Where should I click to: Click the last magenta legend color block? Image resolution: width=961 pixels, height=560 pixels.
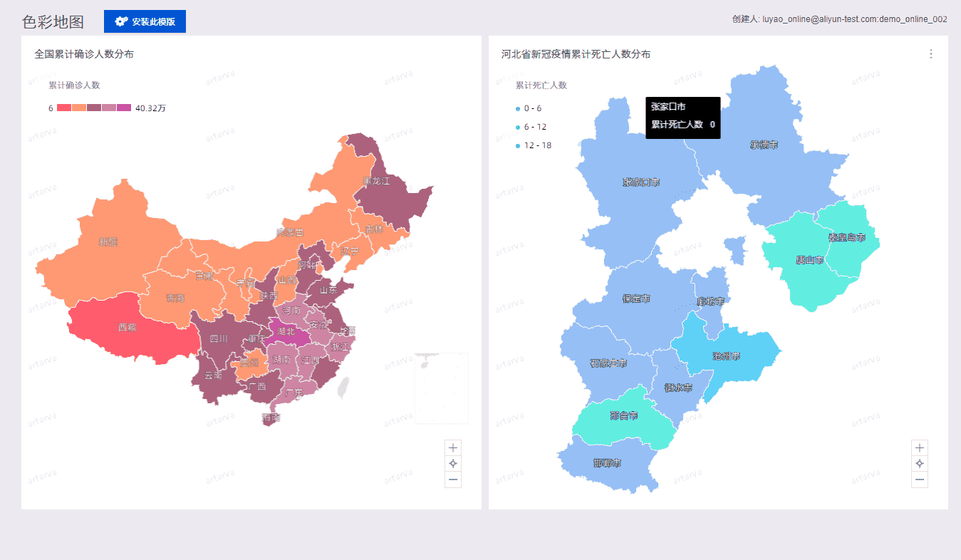[124, 108]
